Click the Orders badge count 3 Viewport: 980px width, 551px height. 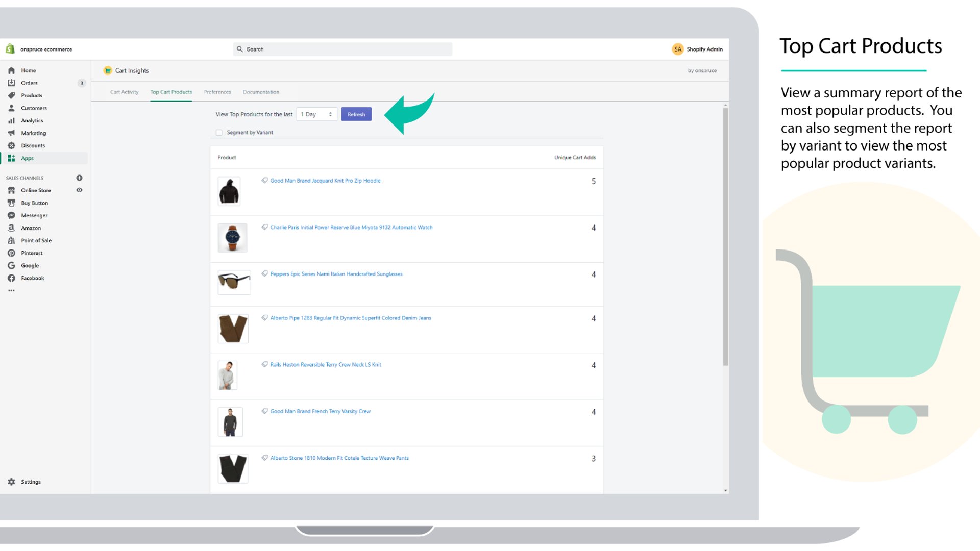(x=82, y=83)
